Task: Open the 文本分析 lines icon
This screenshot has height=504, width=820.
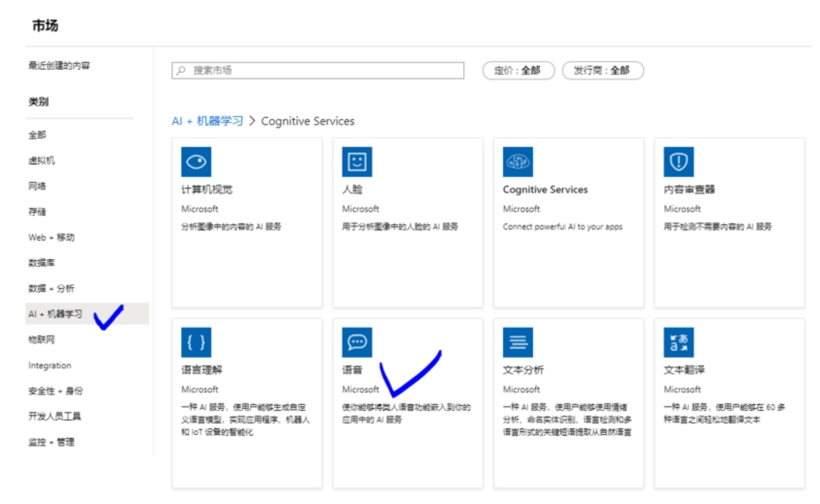Action: 518,342
